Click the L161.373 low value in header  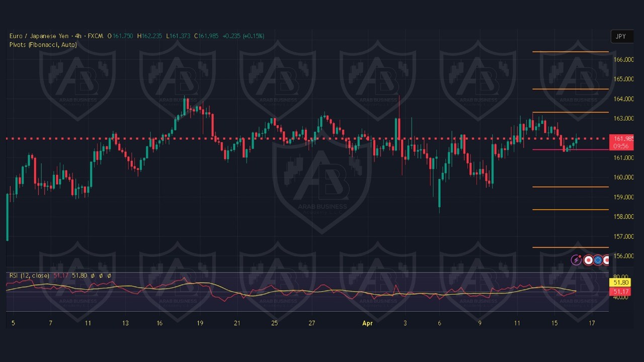[x=178, y=36]
